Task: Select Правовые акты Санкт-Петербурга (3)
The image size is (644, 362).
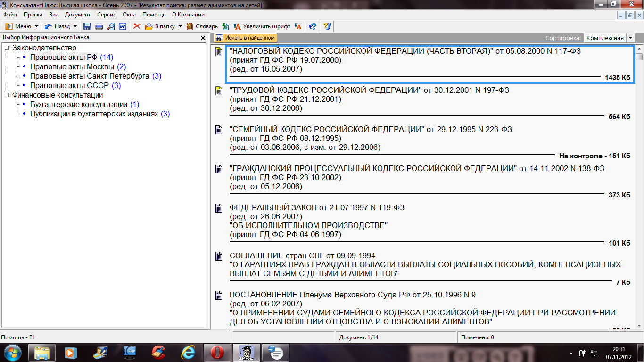Action: tap(96, 76)
